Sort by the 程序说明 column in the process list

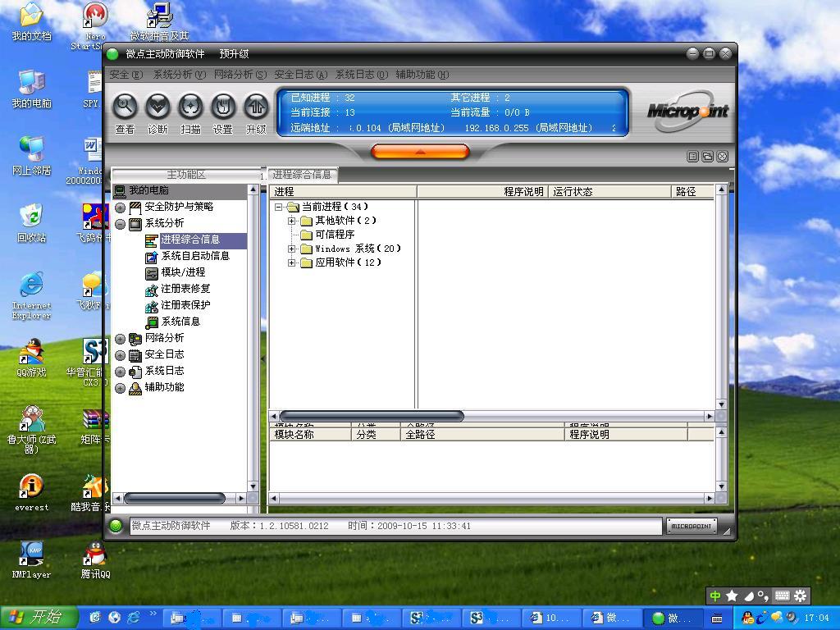tap(482, 192)
